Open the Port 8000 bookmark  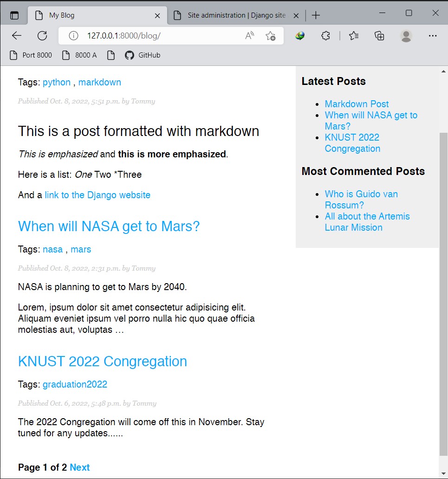pos(31,55)
